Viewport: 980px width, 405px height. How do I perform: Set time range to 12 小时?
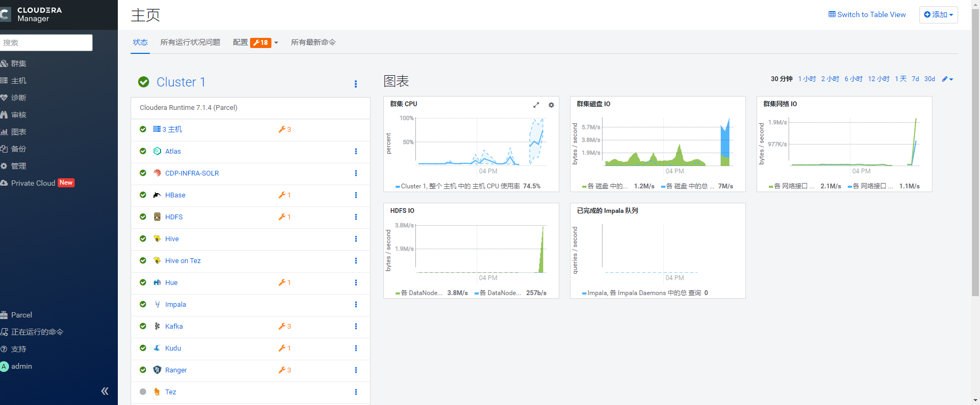pyautogui.click(x=879, y=79)
